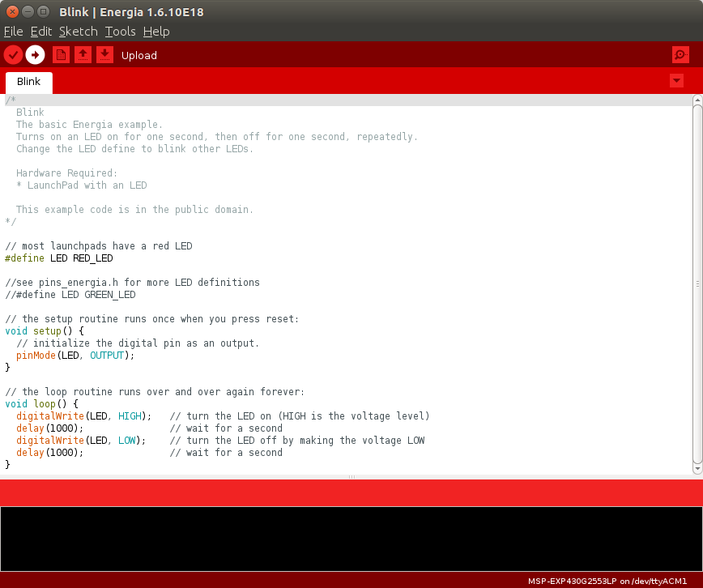Place cursor on the pinMode(LED, OUTPUT) line
Screen dimensions: 703x588
[75, 356]
